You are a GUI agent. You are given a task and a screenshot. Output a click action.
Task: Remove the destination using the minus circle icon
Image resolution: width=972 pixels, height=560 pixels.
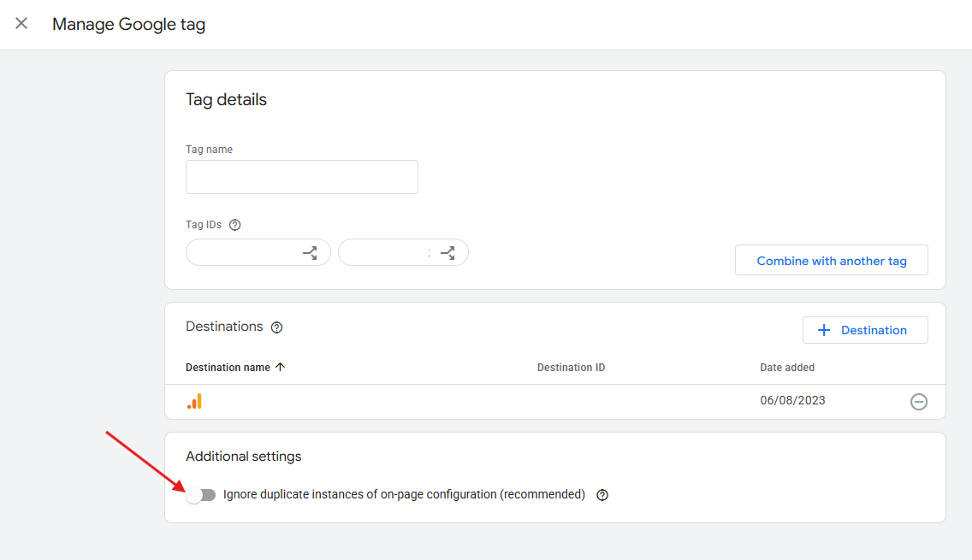pyautogui.click(x=918, y=402)
